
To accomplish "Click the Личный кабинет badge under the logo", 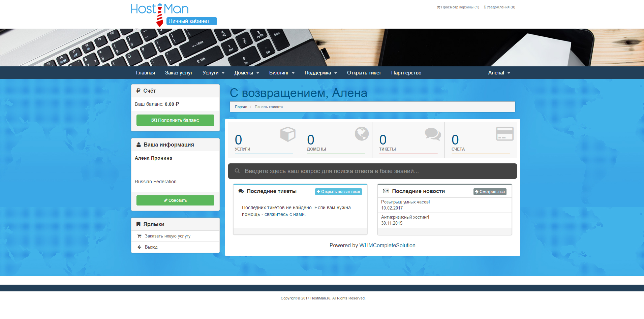I will tap(191, 21).
